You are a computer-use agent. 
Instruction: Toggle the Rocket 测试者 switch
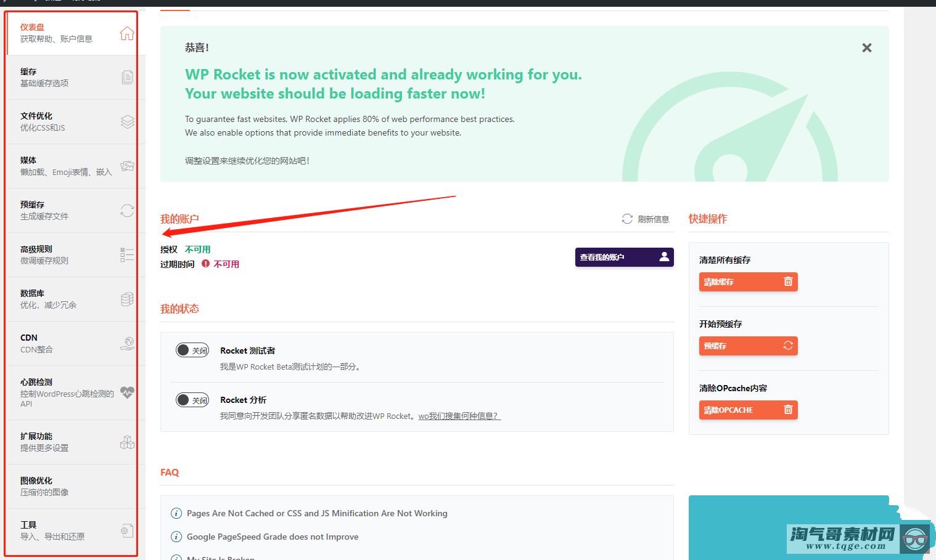click(x=192, y=351)
